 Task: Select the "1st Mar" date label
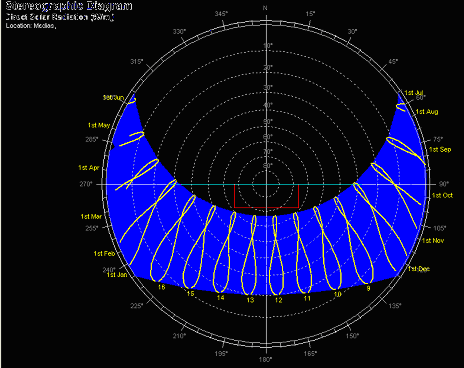click(91, 217)
